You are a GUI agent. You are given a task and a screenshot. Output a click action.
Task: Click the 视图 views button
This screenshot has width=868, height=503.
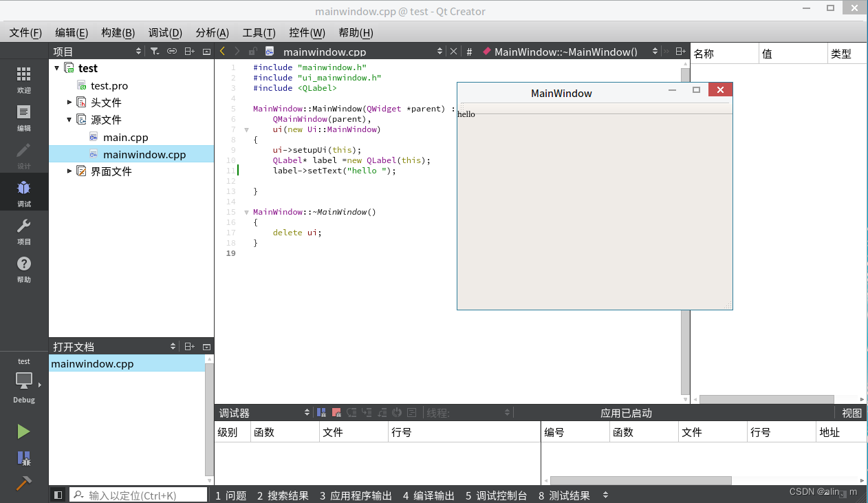tap(851, 413)
